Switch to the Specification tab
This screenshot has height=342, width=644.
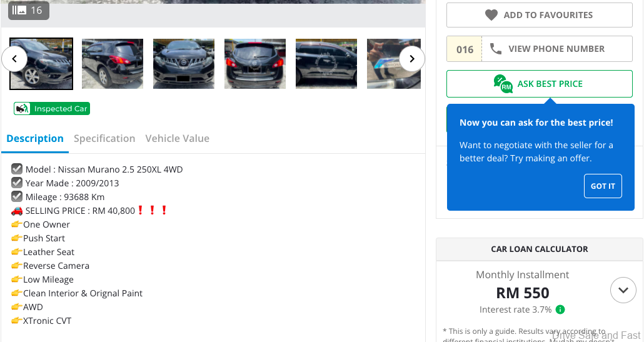(104, 139)
